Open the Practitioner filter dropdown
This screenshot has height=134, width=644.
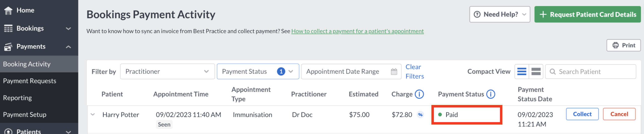[x=168, y=72]
